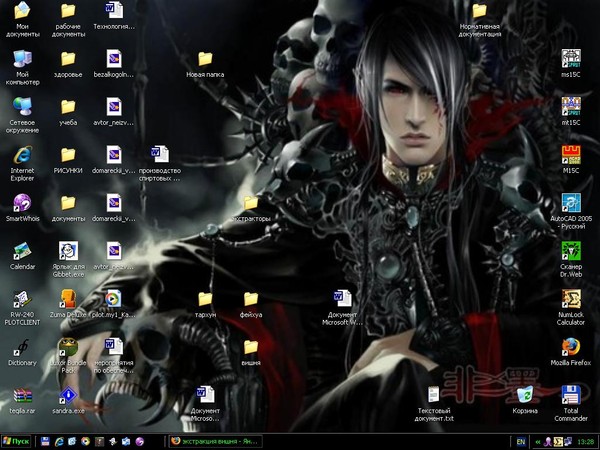This screenshot has height=450, width=600.
Task: Switch to экстракция вишня Firefox taskbar window
Action: coord(215,442)
